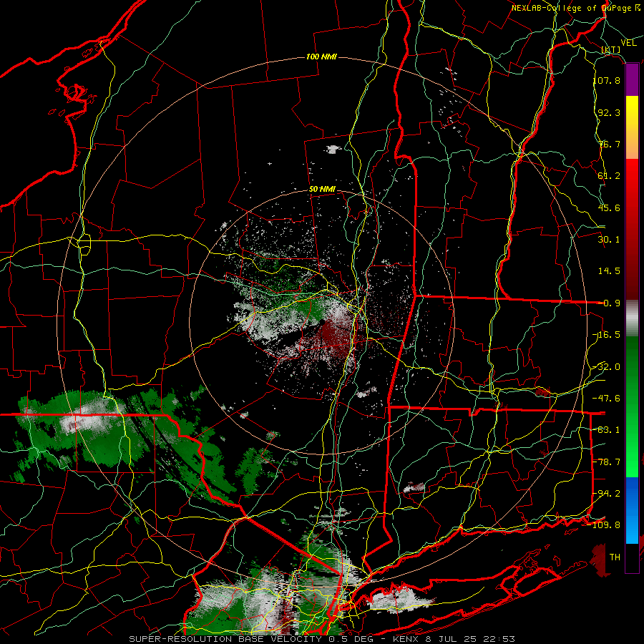
Task: Pick the blue segment of the color bar
Action: pos(632,510)
